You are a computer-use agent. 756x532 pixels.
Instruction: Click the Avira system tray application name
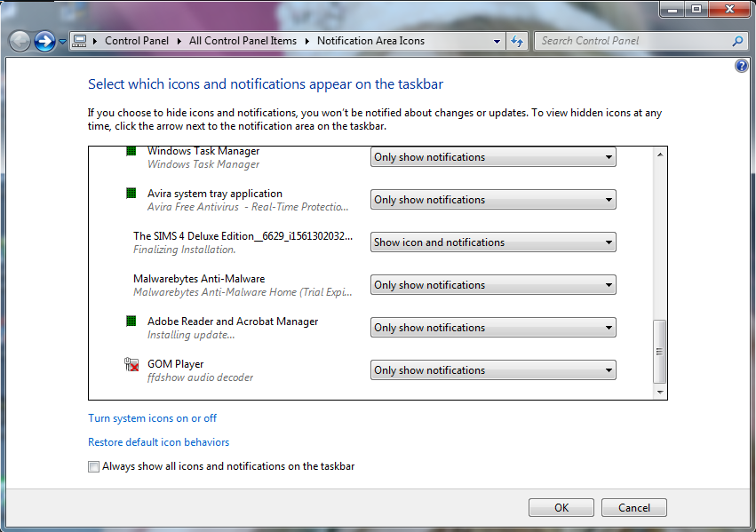pos(215,194)
